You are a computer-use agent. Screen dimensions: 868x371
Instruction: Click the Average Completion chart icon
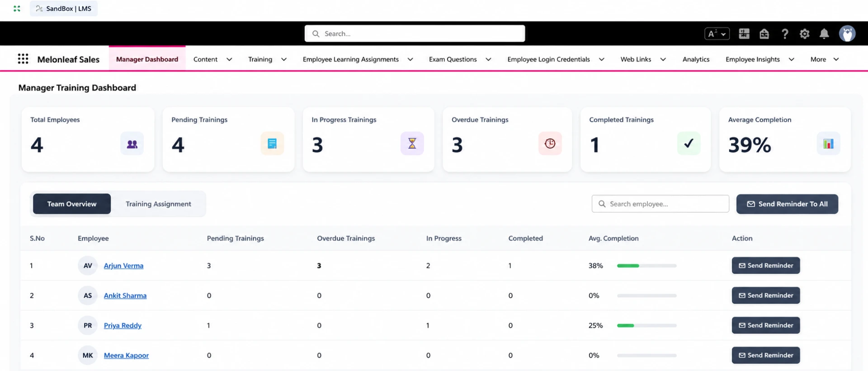[828, 143]
